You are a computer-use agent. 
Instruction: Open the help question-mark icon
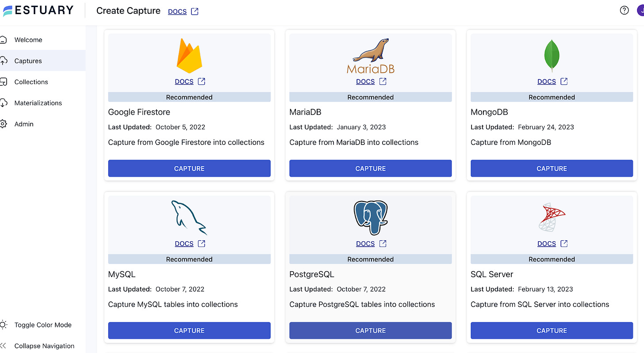(x=624, y=11)
